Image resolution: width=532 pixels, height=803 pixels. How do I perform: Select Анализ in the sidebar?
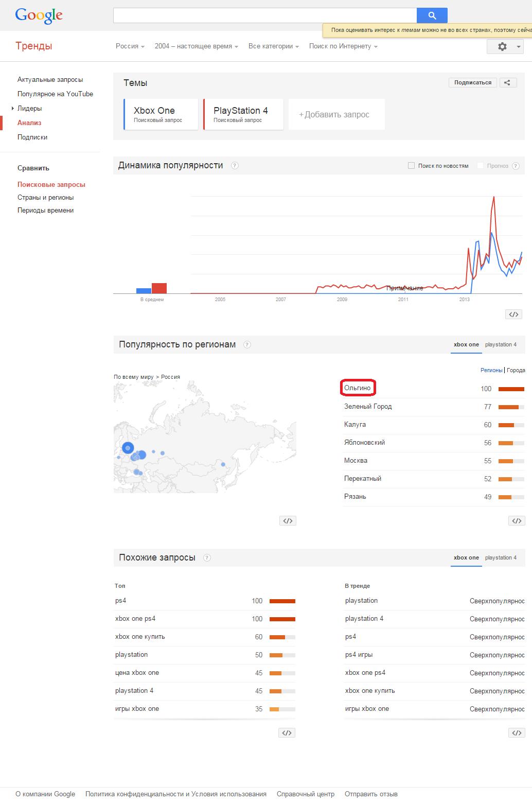(29, 123)
